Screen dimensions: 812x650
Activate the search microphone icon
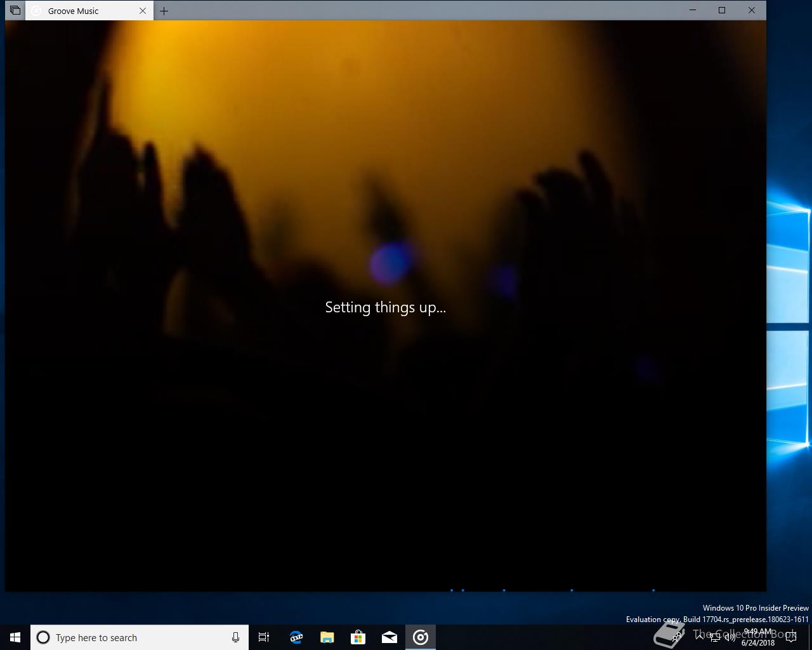click(235, 637)
